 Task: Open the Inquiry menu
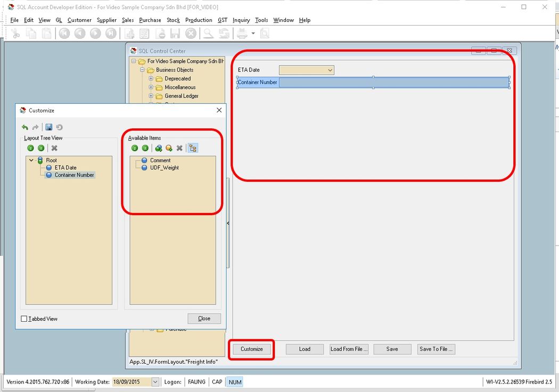[x=241, y=20]
